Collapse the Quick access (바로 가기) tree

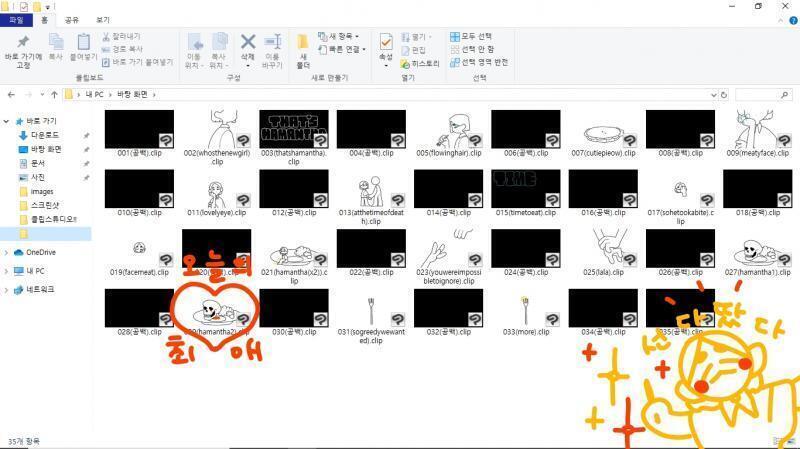pos(6,121)
